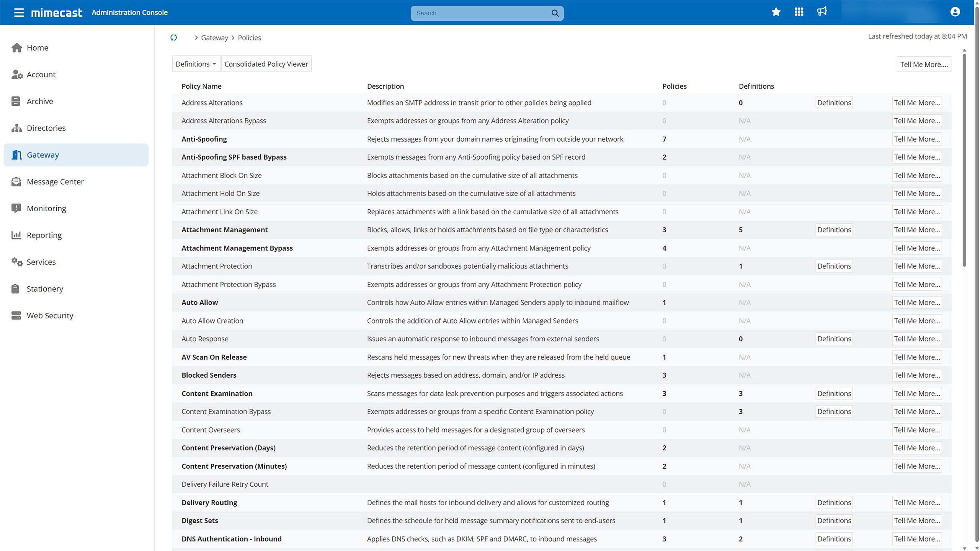Open the Definitions dropdown menu
Image resolution: width=980 pixels, height=551 pixels.
coord(196,64)
